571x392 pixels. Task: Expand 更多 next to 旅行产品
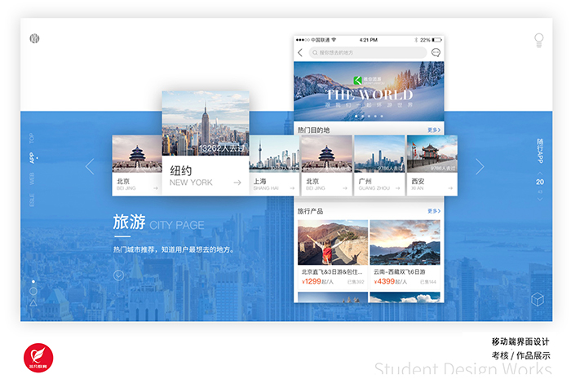click(433, 211)
